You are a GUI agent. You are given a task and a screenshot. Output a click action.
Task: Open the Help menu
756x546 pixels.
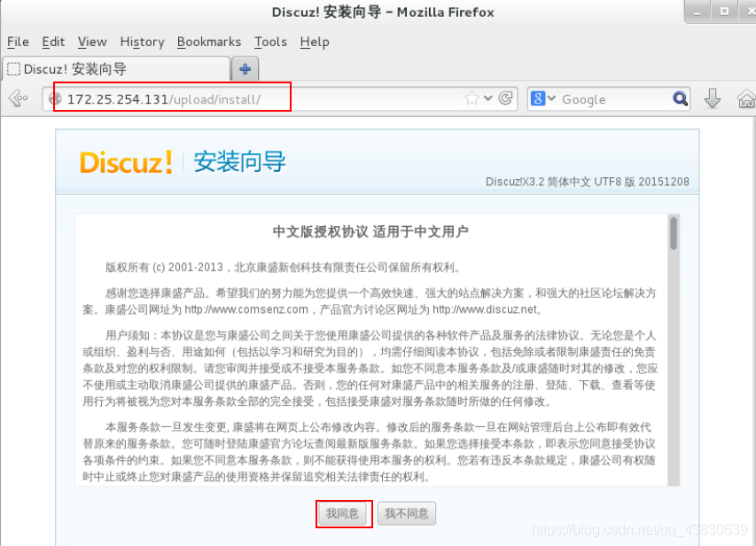coord(315,42)
